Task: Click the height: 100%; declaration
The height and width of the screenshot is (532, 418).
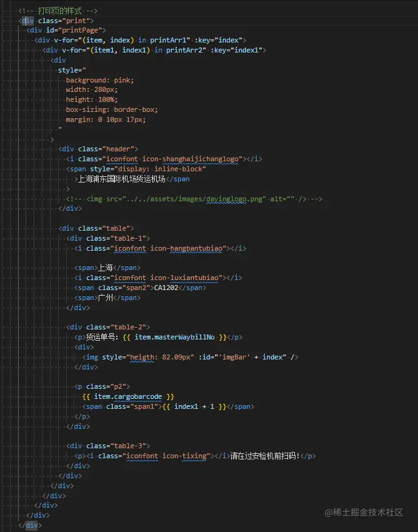Action: [91, 100]
